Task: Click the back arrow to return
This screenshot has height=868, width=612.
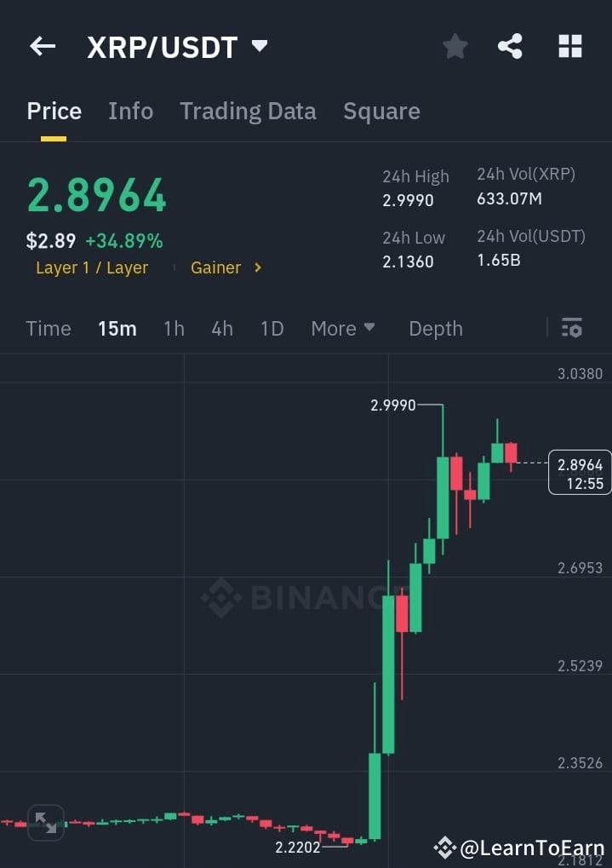Action: coord(42,46)
